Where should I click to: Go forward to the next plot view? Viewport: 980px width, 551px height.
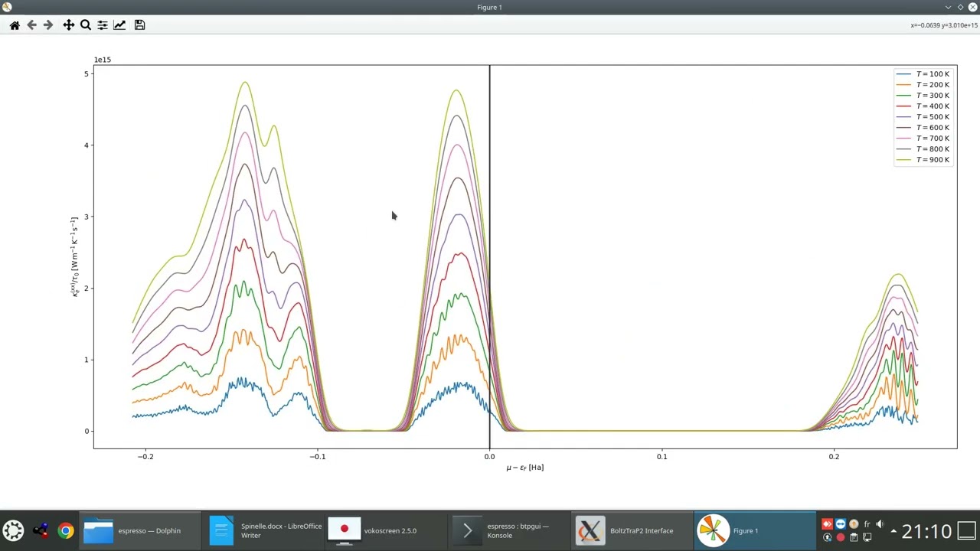pos(48,25)
